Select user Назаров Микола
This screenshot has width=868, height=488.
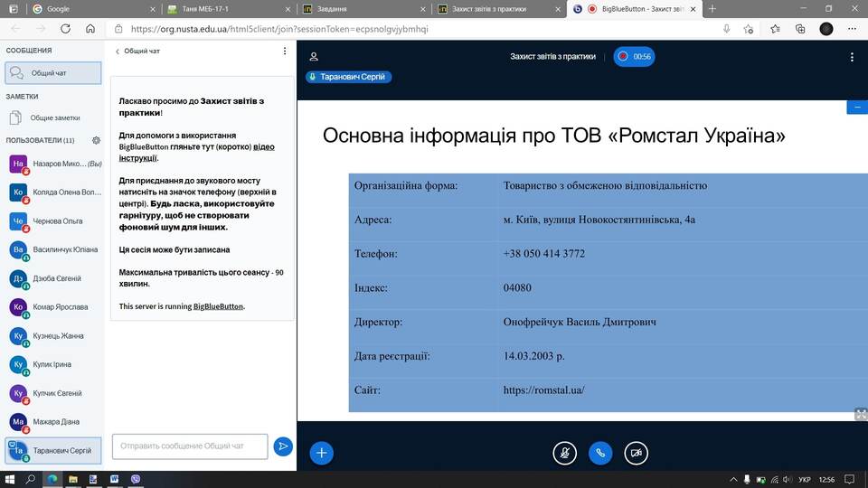pyautogui.click(x=53, y=164)
